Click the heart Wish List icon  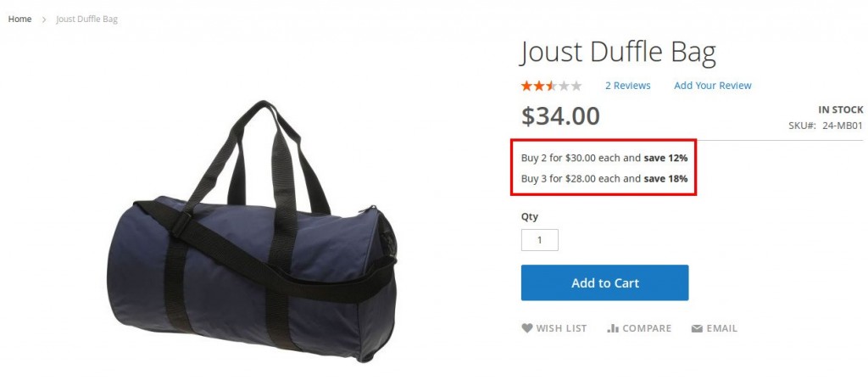(527, 328)
